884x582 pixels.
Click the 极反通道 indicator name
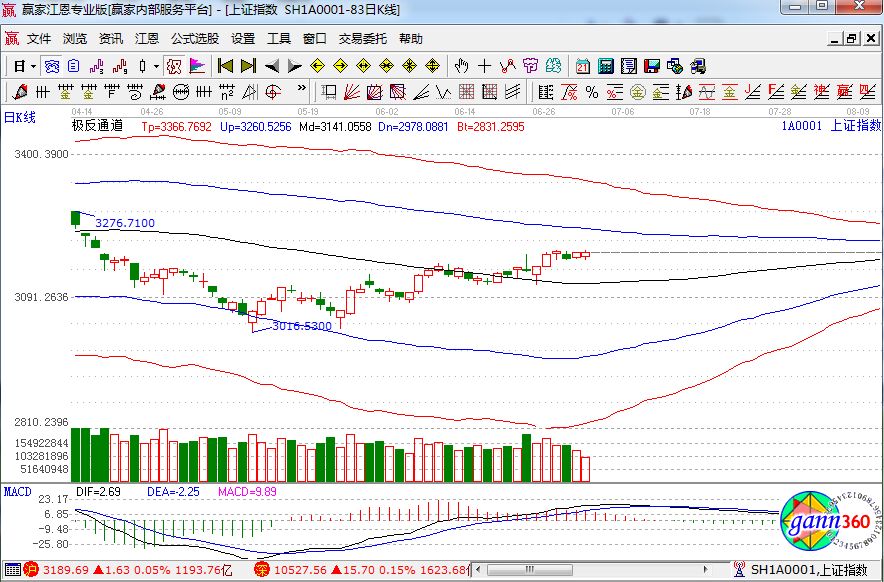click(x=97, y=126)
